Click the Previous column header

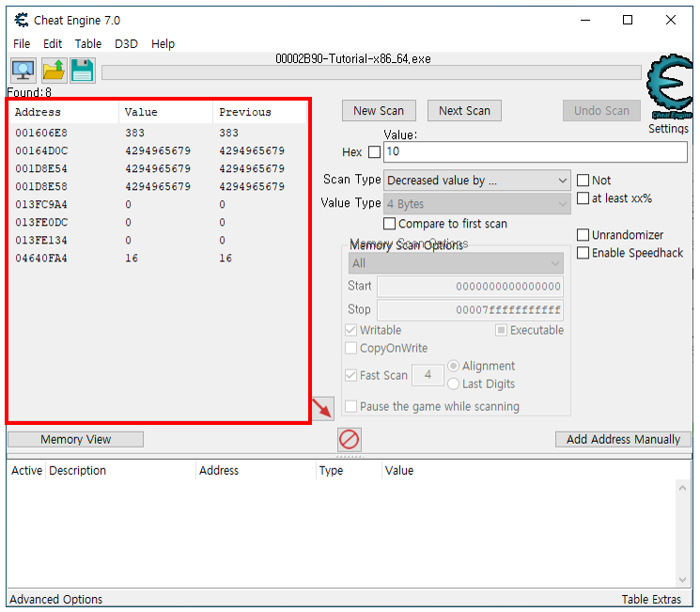(x=260, y=112)
